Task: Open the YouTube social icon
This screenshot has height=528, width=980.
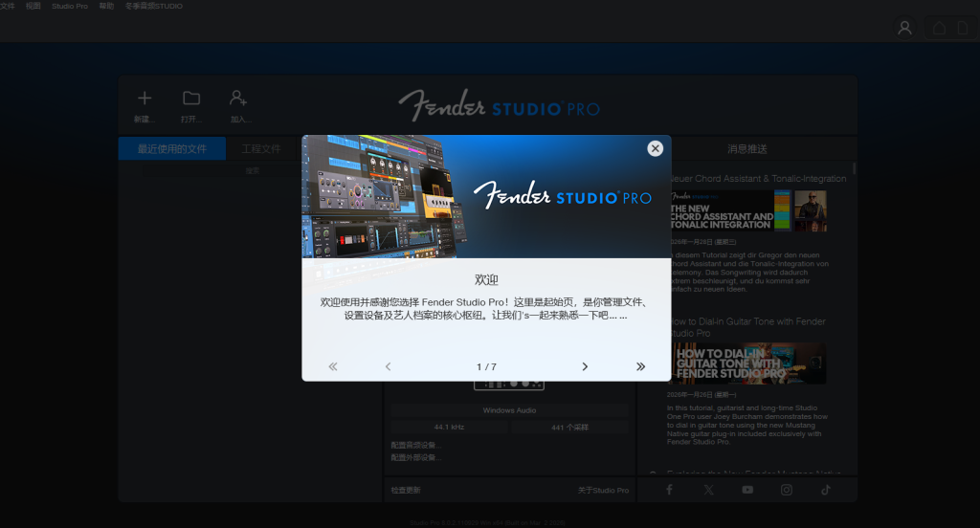Action: pos(747,490)
